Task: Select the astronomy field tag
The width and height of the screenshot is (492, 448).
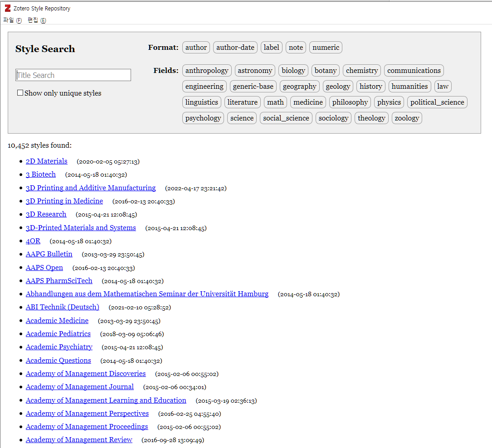Action: tap(255, 71)
